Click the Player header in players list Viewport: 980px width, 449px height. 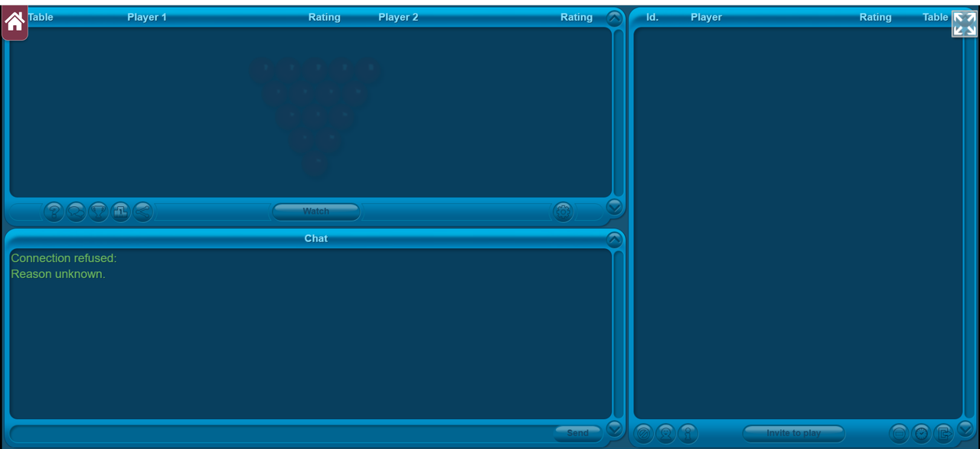pyautogui.click(x=706, y=17)
